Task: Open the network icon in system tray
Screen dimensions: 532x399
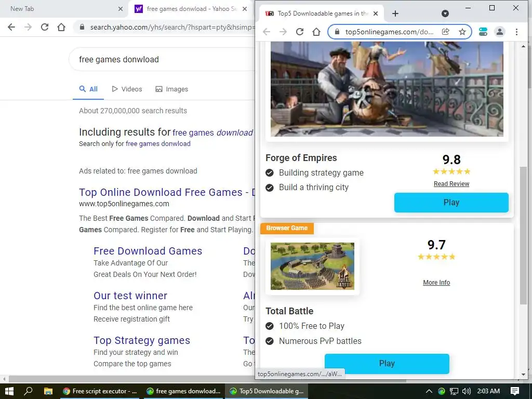Action: pos(454,391)
